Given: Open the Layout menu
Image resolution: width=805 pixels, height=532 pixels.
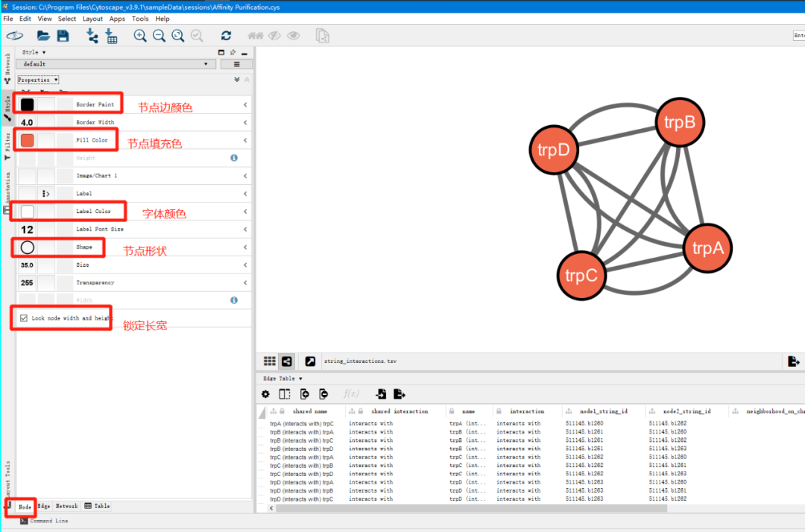Looking at the screenshot, I should pyautogui.click(x=92, y=19).
